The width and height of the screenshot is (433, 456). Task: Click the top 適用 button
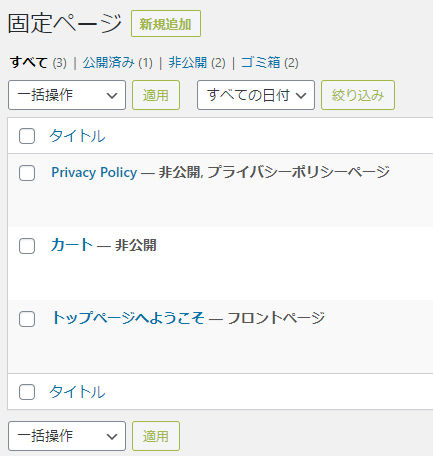point(156,95)
